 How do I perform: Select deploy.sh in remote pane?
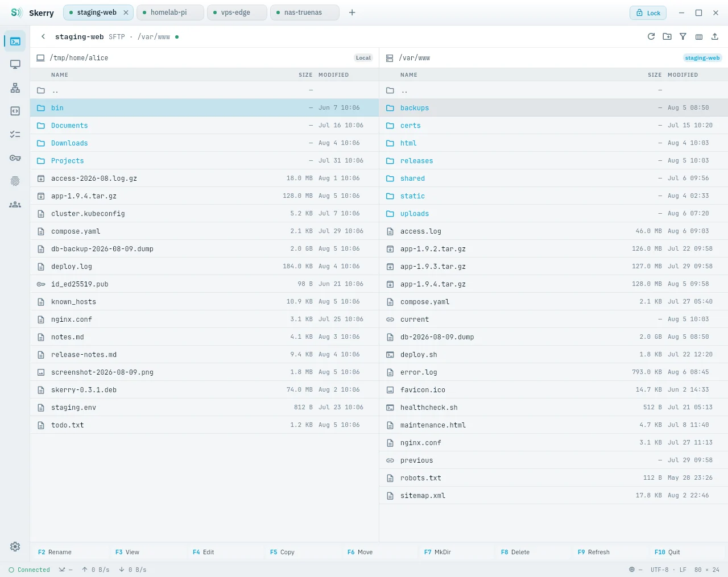(x=553, y=355)
